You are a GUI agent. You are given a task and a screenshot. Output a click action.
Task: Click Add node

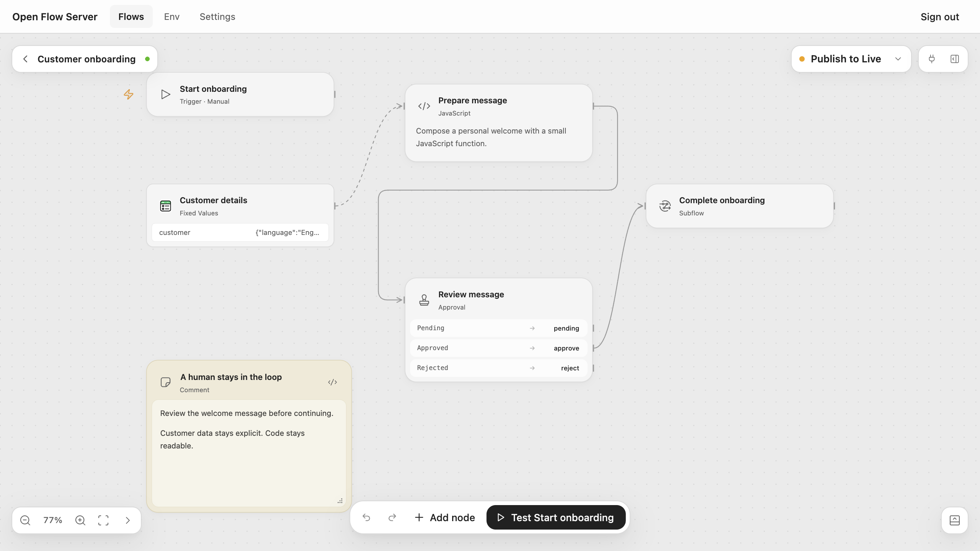(x=444, y=518)
